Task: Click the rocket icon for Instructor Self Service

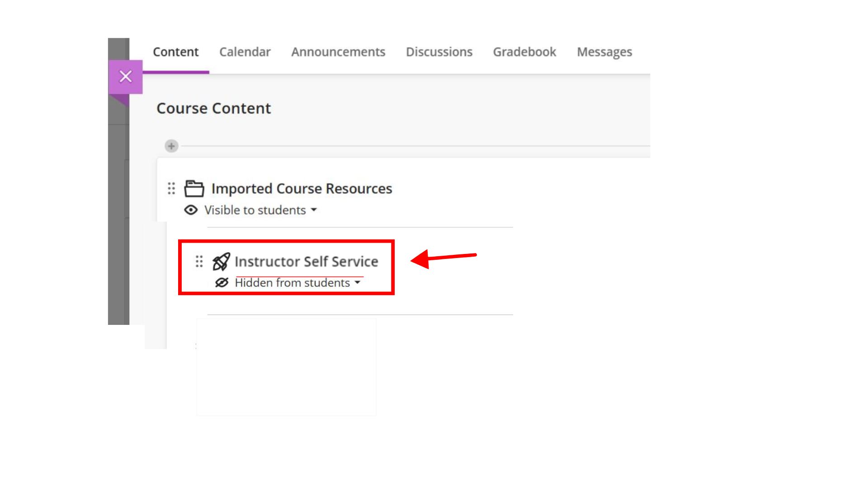Action: 221,262
